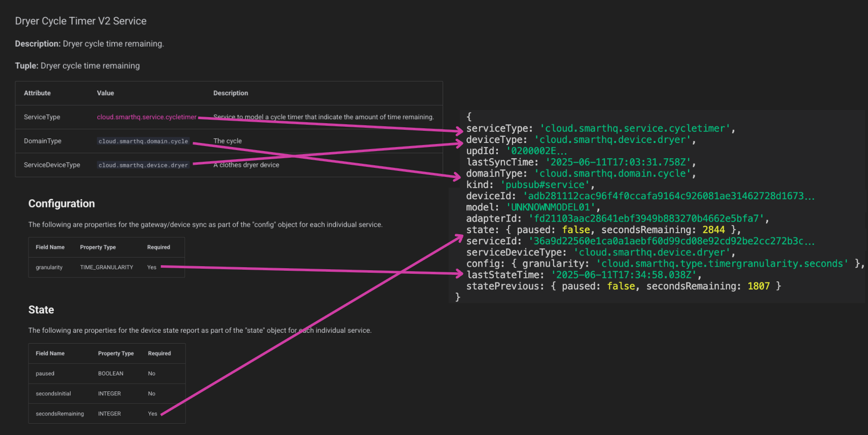Select the cloud.smarthq.device.dryer value in the attribute table

tap(143, 165)
